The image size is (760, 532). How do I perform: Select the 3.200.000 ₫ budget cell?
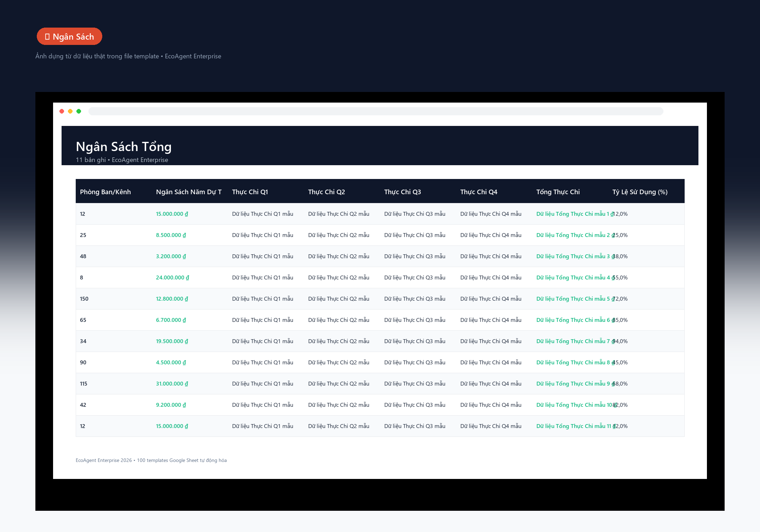click(x=171, y=256)
